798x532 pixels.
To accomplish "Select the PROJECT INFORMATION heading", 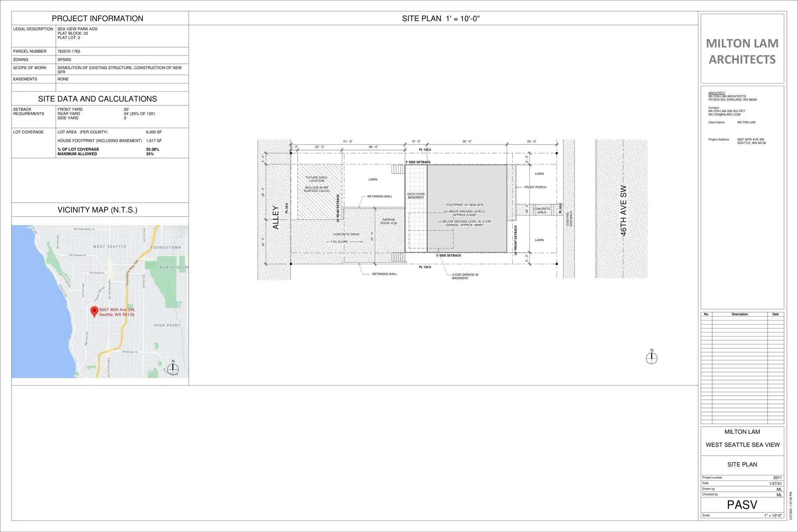I will click(x=97, y=18).
